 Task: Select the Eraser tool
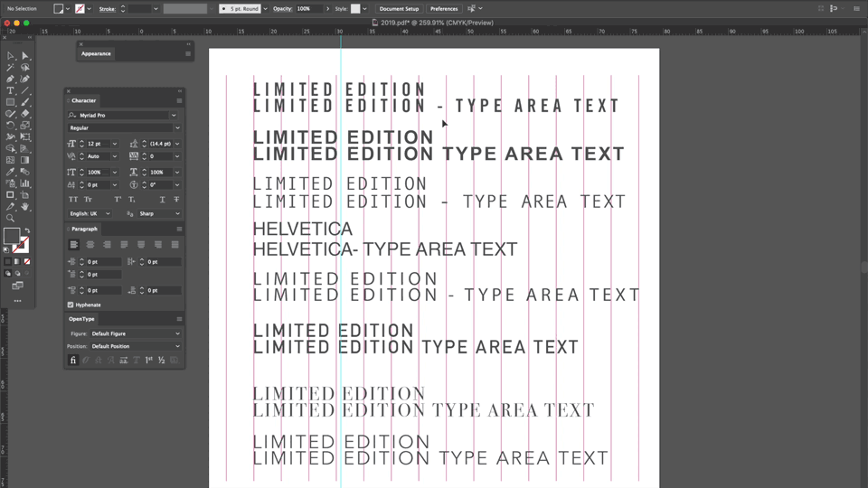click(25, 114)
